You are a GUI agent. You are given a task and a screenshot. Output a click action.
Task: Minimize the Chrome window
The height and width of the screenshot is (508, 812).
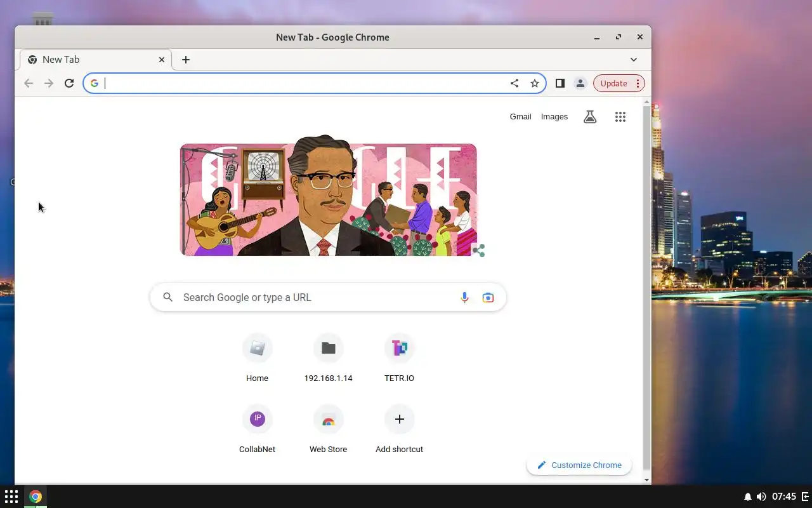point(597,37)
